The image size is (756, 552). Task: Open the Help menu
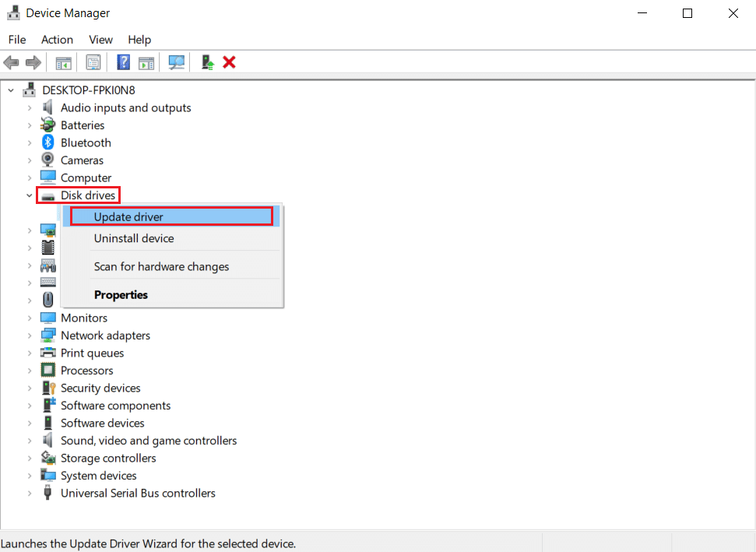click(139, 40)
